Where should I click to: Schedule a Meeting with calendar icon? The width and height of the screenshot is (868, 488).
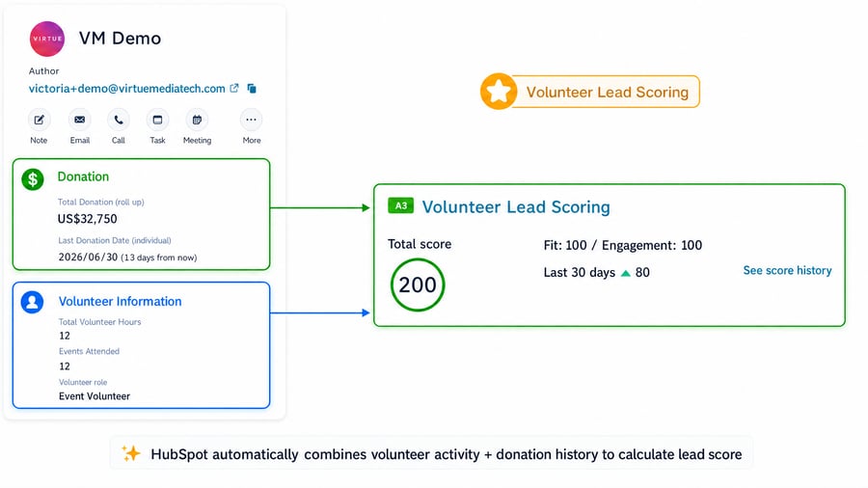(197, 120)
